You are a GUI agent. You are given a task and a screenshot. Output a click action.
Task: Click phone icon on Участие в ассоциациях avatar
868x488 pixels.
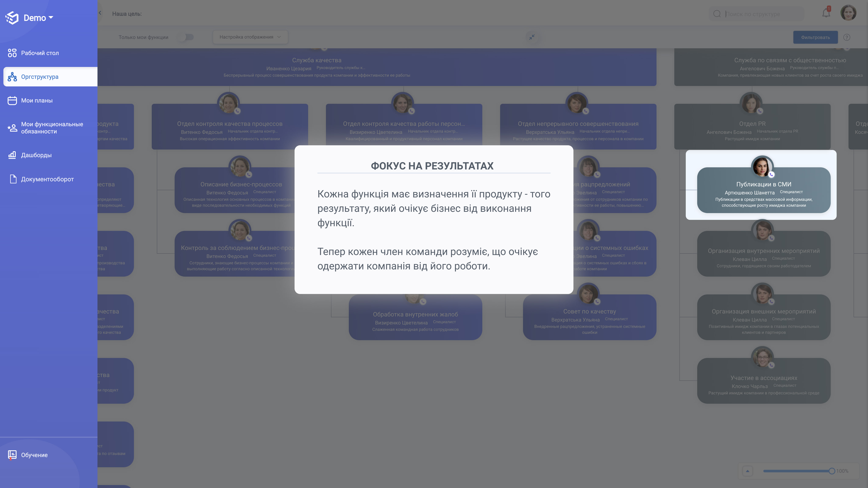[x=771, y=365]
